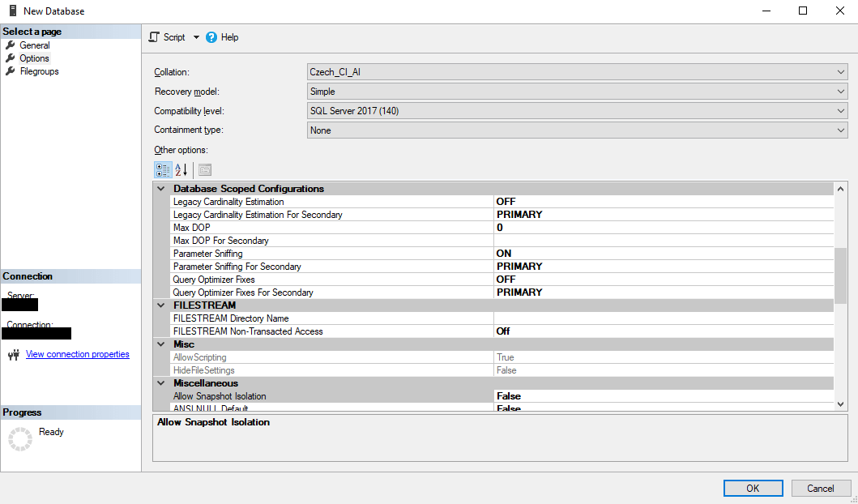
Task: Switch to Categorized view icon
Action: (x=163, y=169)
